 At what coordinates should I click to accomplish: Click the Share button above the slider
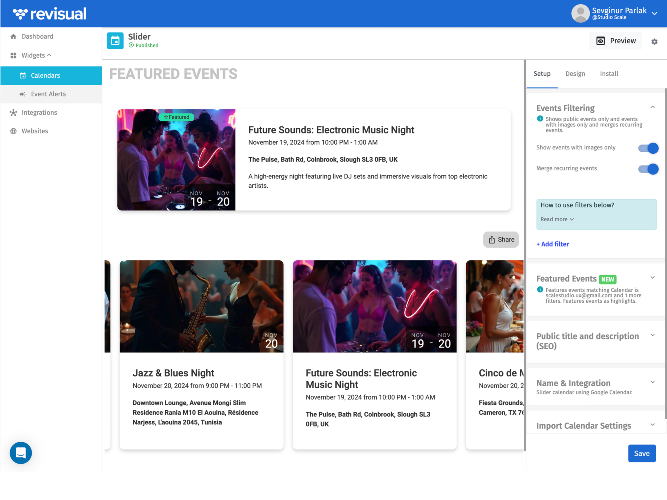501,240
